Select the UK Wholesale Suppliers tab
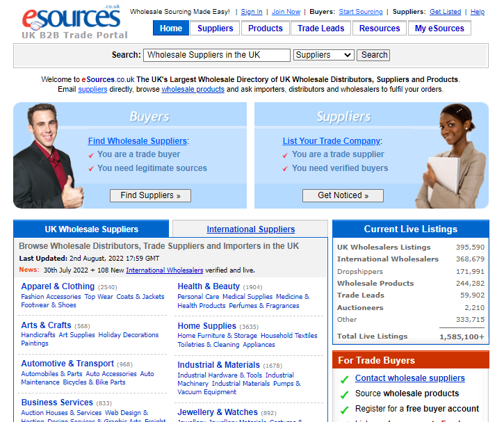 point(91,229)
